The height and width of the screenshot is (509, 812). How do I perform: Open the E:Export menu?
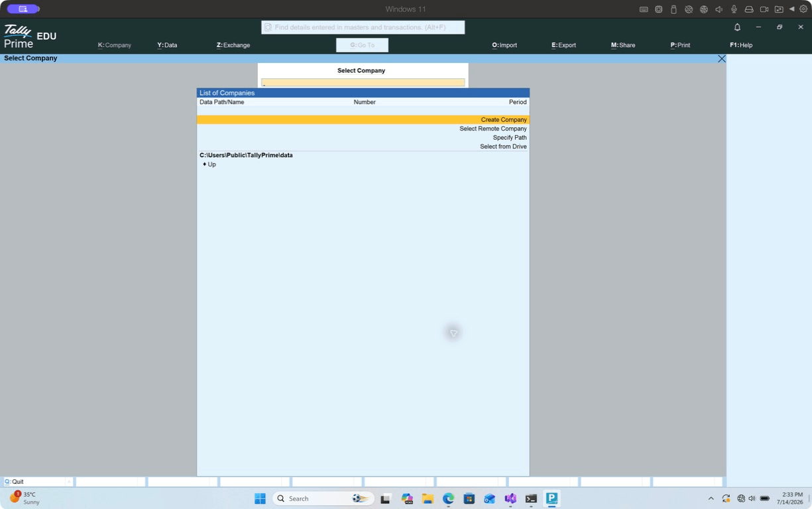563,45
